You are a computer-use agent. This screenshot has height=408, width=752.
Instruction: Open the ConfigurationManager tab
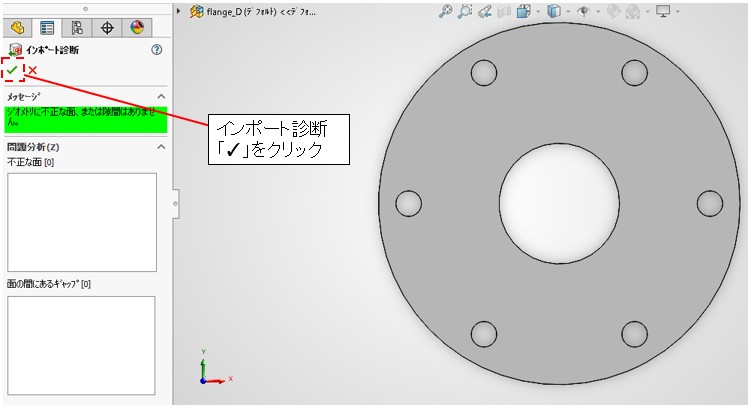click(x=77, y=28)
